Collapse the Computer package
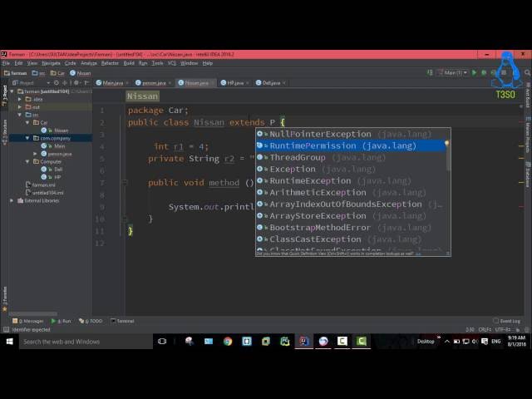The height and width of the screenshot is (399, 532). pos(27,161)
